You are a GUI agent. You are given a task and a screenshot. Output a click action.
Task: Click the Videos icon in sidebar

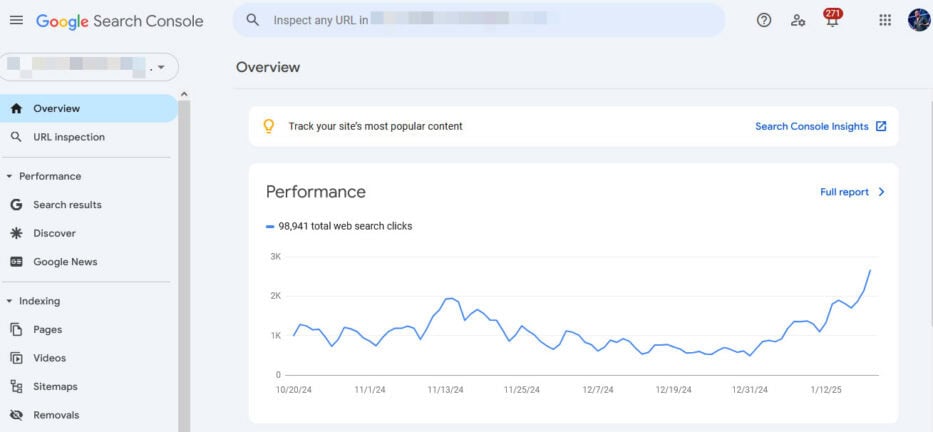click(x=16, y=358)
